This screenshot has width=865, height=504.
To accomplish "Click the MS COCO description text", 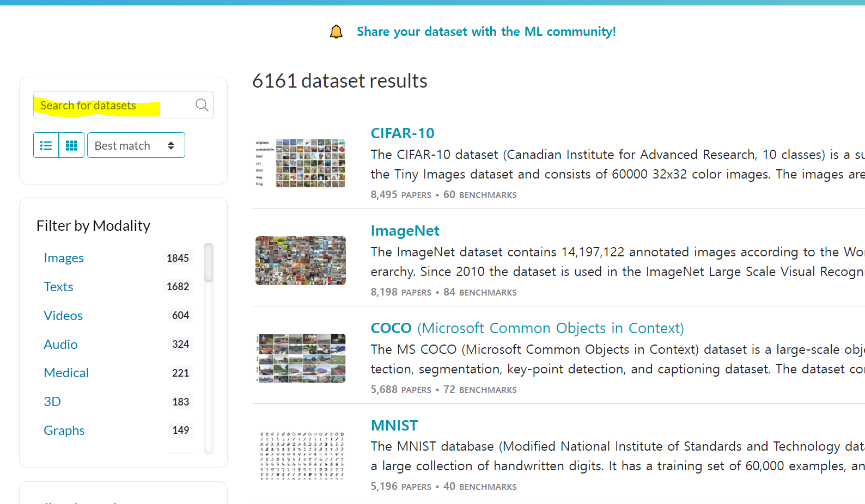I will click(x=618, y=359).
